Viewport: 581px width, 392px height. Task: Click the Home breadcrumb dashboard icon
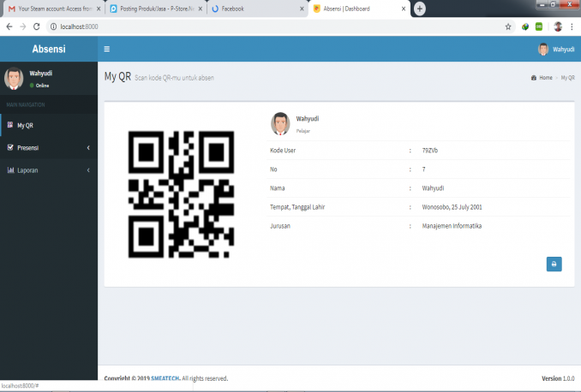[x=534, y=78]
